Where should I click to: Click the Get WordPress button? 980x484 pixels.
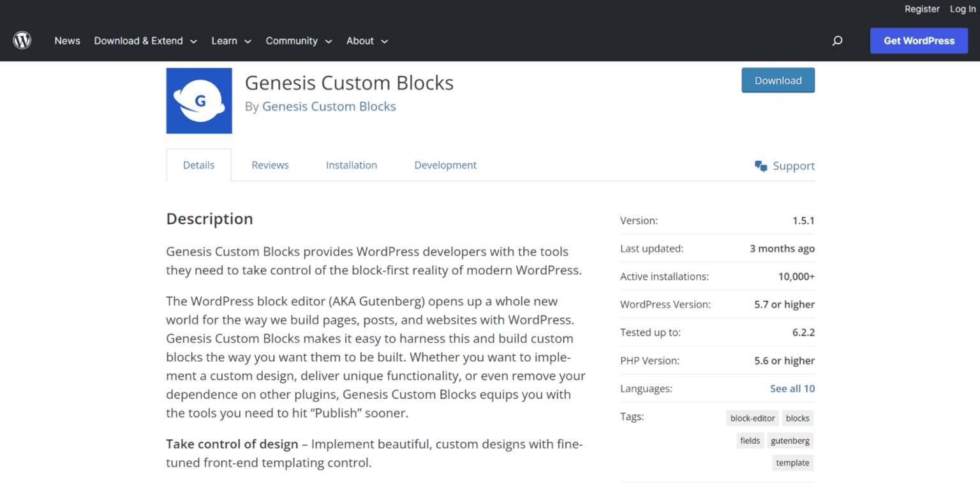click(x=919, y=40)
